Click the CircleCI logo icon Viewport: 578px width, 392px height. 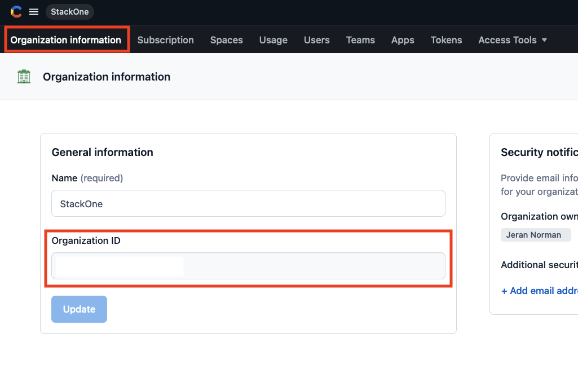click(16, 11)
